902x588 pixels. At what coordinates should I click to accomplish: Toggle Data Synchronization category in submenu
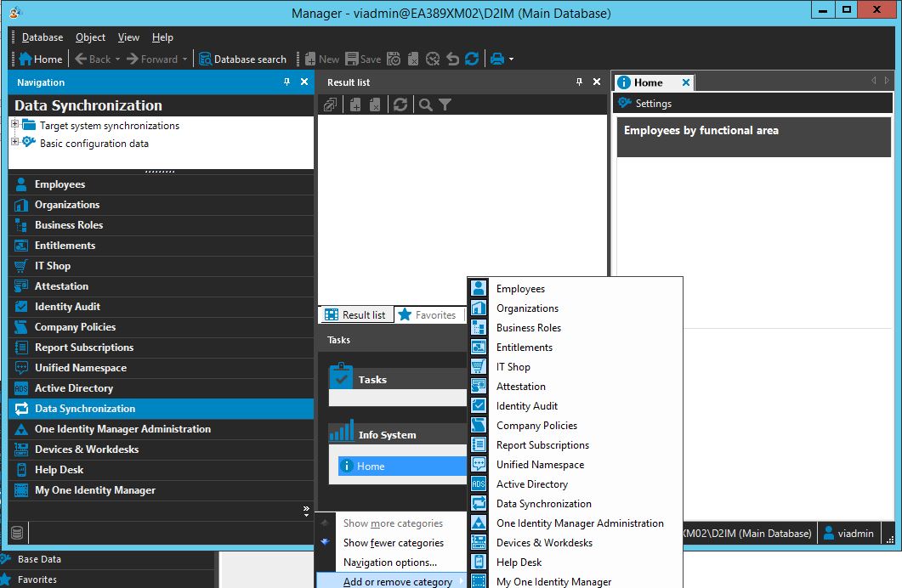pyautogui.click(x=576, y=504)
